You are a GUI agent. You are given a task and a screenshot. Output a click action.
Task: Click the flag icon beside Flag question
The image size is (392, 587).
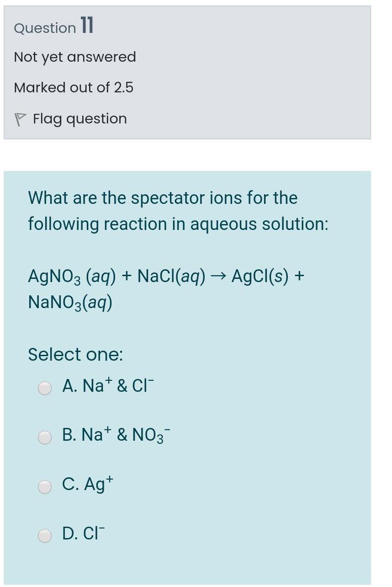point(18,119)
